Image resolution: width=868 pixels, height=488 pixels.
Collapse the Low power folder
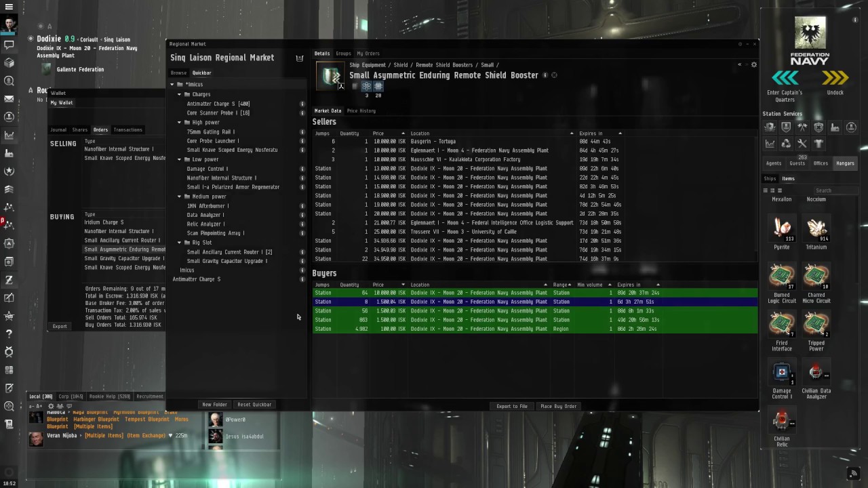(179, 159)
